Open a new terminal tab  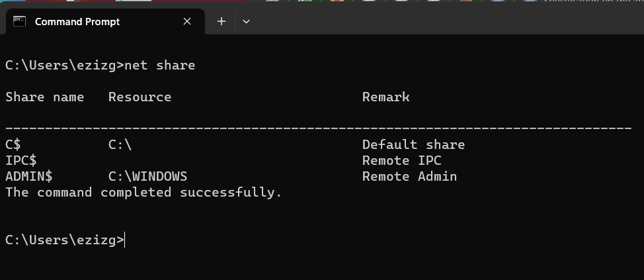tap(221, 21)
